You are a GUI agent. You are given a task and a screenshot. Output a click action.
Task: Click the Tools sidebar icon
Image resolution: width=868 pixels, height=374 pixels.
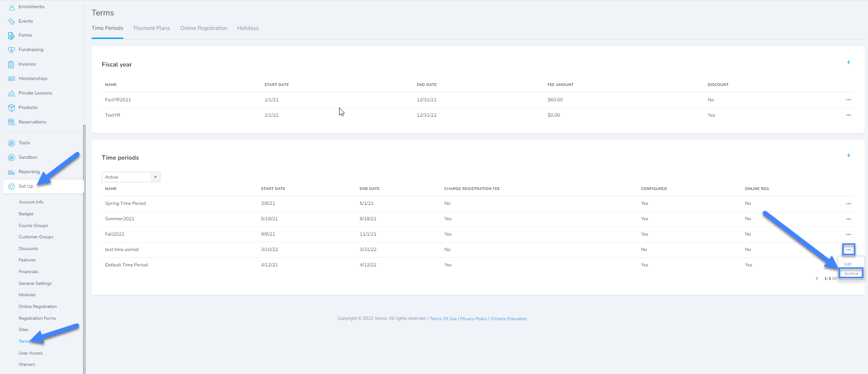tap(11, 143)
